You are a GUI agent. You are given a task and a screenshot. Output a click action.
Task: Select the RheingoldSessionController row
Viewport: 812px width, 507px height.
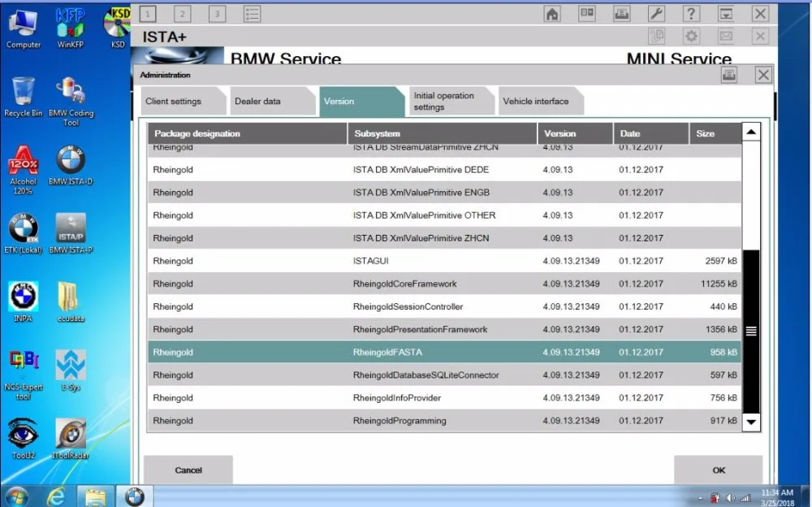pyautogui.click(x=444, y=306)
